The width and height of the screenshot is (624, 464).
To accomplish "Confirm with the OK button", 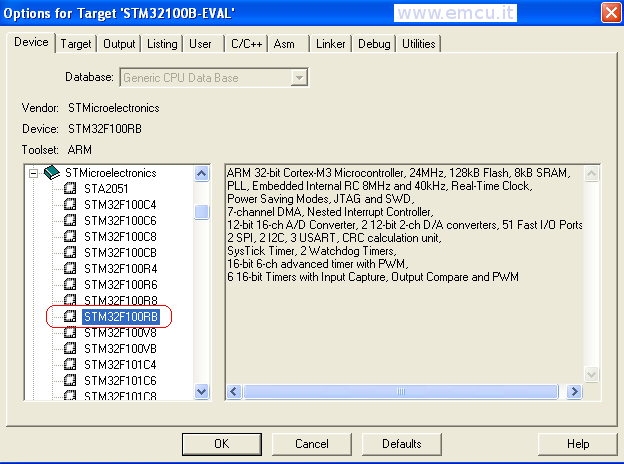I will [222, 444].
